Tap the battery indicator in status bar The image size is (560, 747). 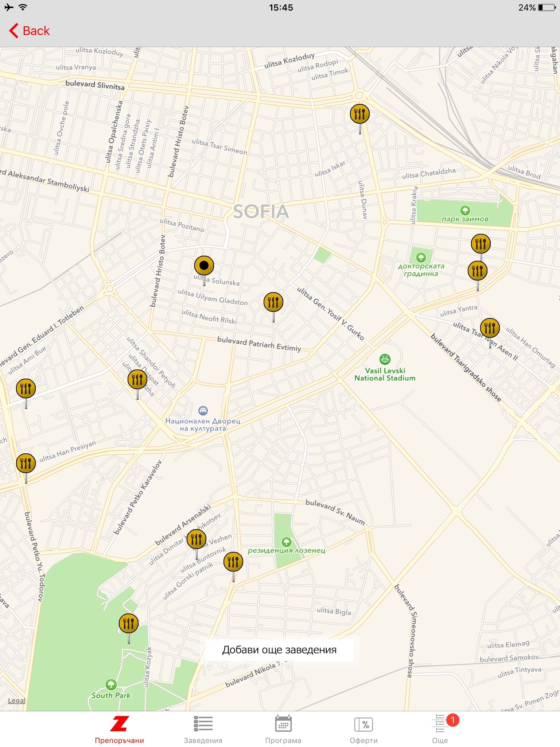click(547, 8)
